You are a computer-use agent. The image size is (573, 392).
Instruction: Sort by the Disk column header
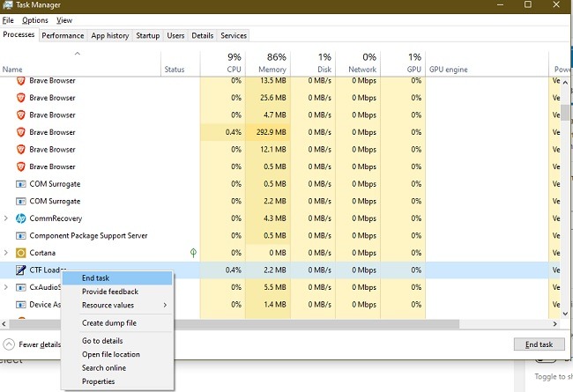click(x=313, y=63)
